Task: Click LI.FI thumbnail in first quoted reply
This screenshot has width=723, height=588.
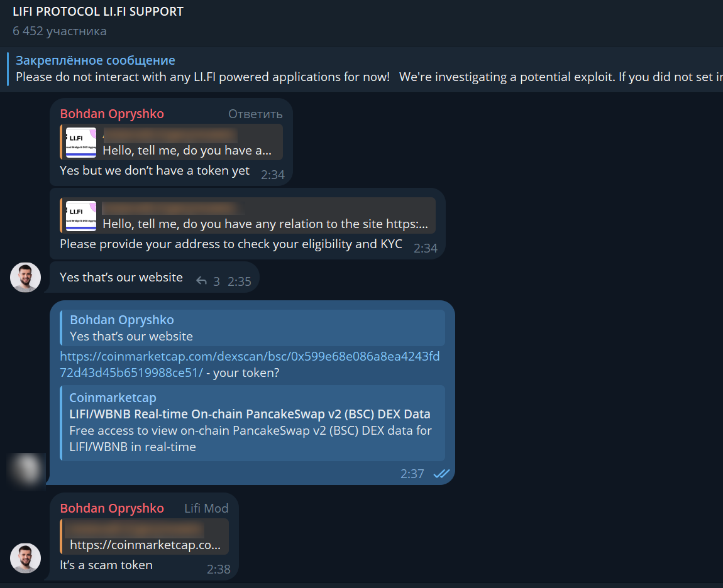Action: pyautogui.click(x=81, y=143)
